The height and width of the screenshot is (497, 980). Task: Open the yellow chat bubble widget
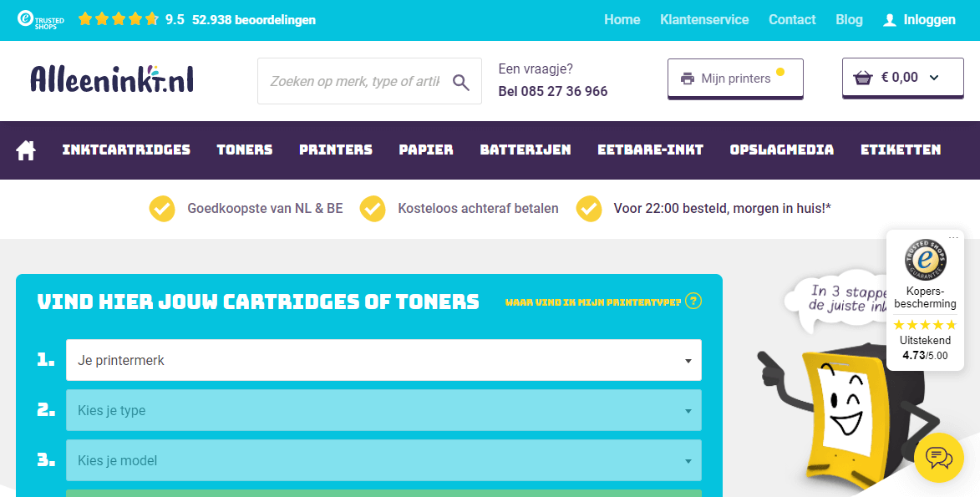point(939,458)
